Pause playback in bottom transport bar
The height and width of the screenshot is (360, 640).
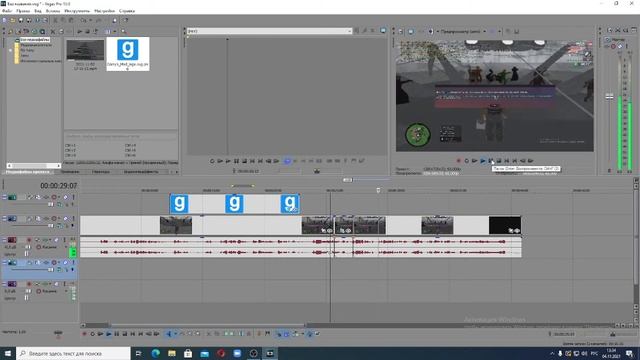[117, 334]
